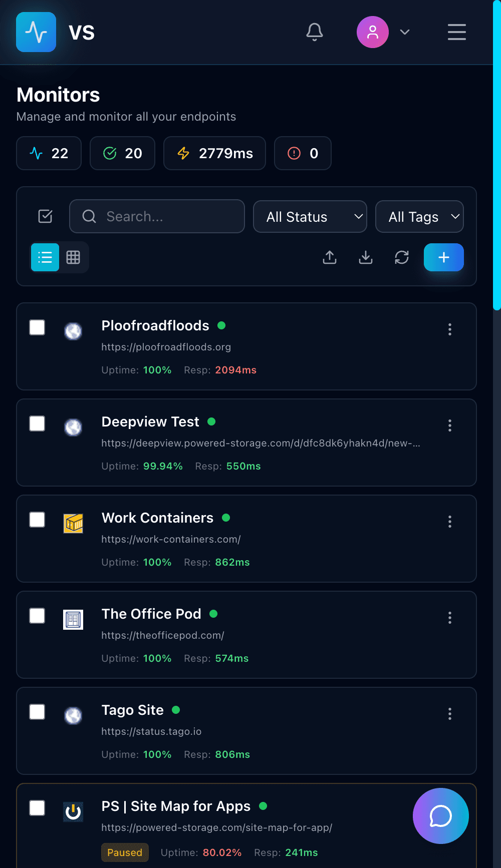
Task: Click the Work Containers green status dot
Action: pos(226,518)
